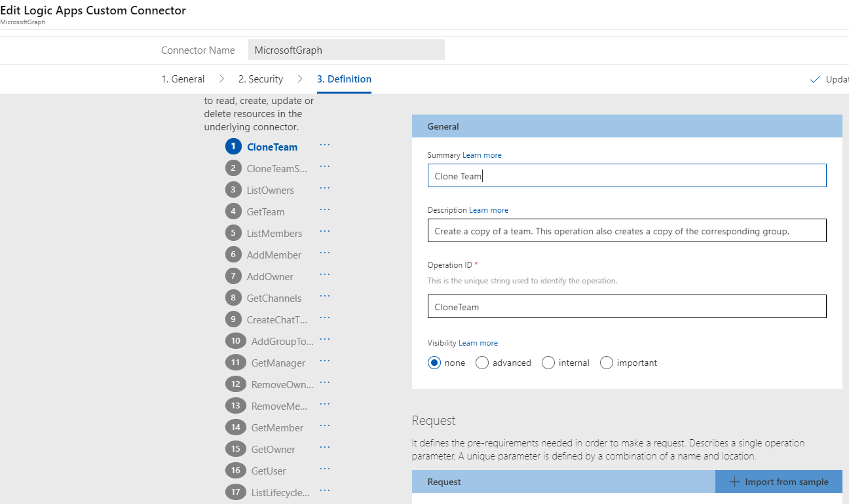Select the GetUser action
Viewport: 849px width, 504px height.
[269, 471]
